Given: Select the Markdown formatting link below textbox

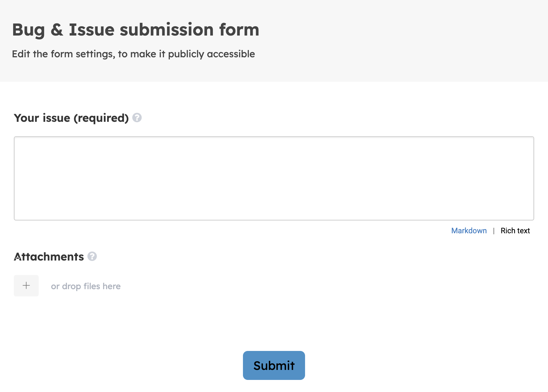Looking at the screenshot, I should (x=469, y=231).
